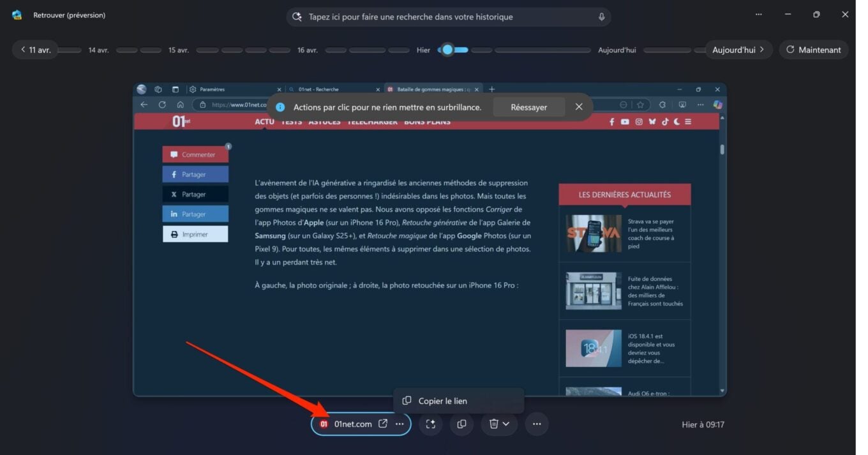Image resolution: width=868 pixels, height=455 pixels.
Task: Open the Edge three-dot settings menu in the snapshot
Action: [x=700, y=105]
